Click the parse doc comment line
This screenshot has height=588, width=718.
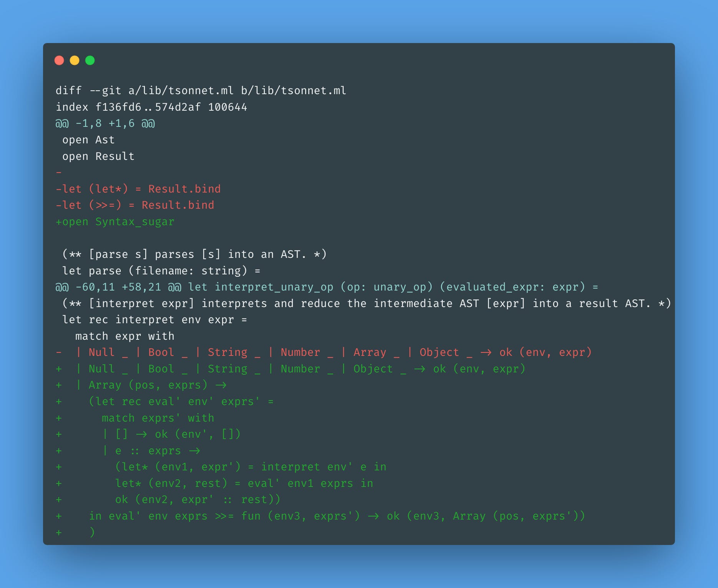click(x=194, y=254)
